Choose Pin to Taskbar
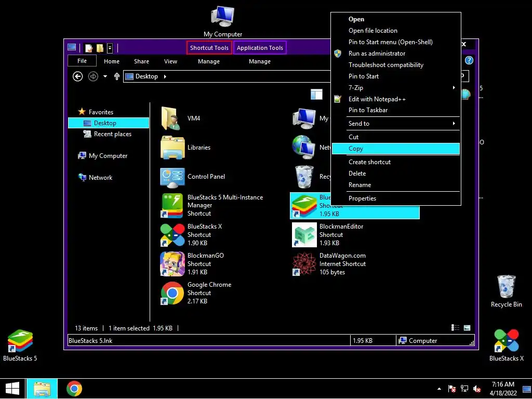This screenshot has height=399, width=532. (395, 110)
